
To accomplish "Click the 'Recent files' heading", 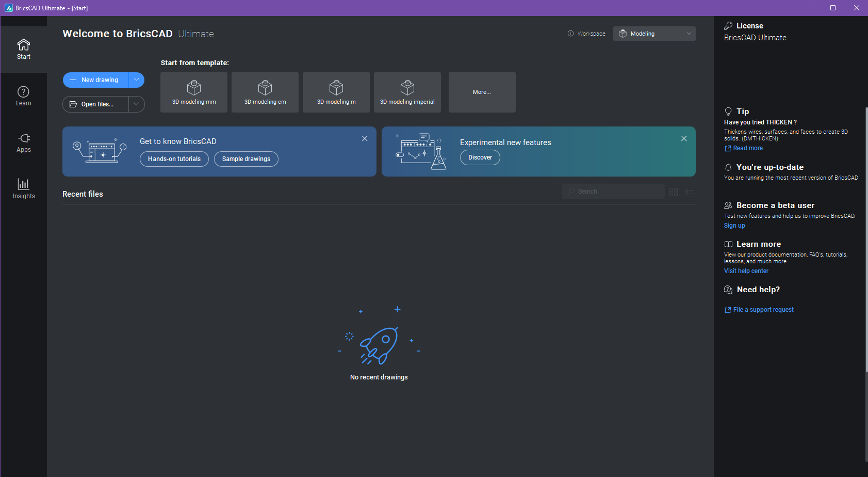I will 83,194.
